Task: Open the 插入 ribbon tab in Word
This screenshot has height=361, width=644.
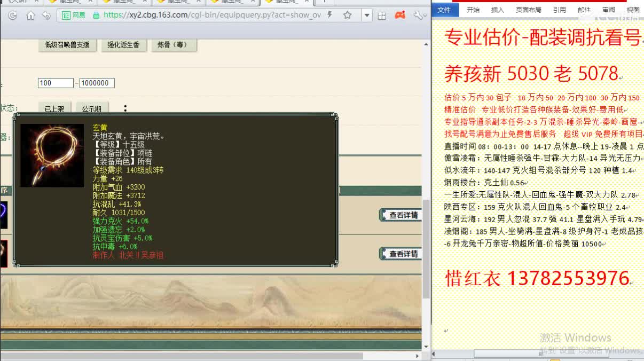Action: point(497,10)
